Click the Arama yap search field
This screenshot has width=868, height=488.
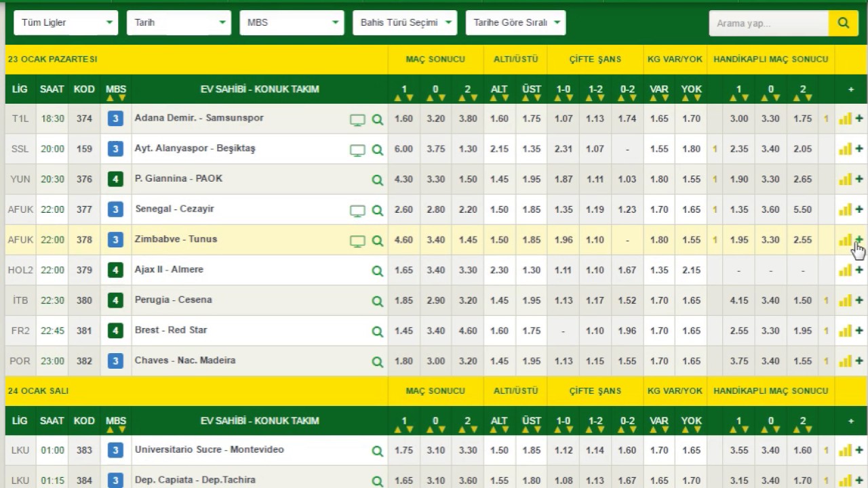(769, 23)
